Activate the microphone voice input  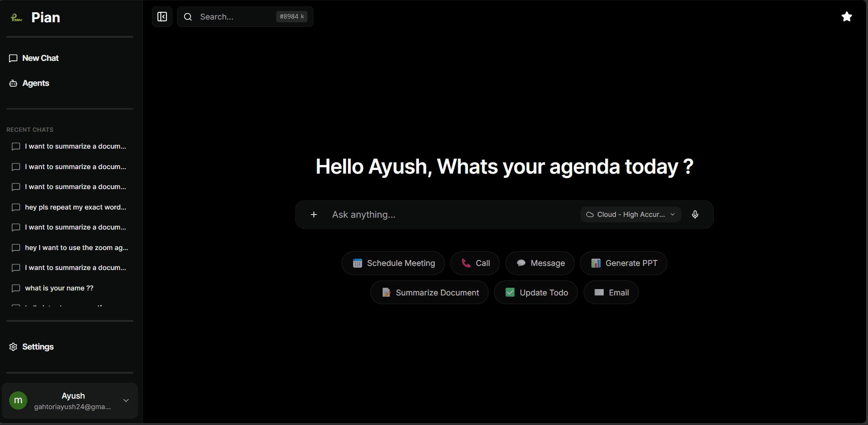tap(695, 215)
